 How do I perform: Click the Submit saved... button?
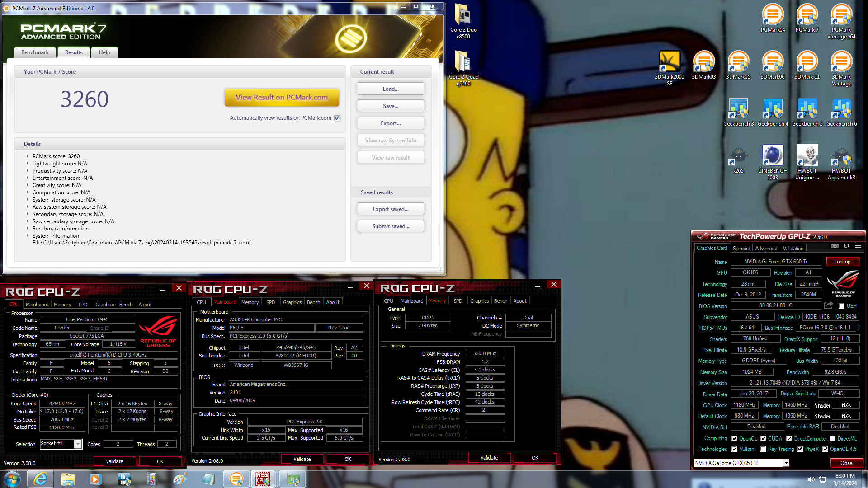pos(391,226)
